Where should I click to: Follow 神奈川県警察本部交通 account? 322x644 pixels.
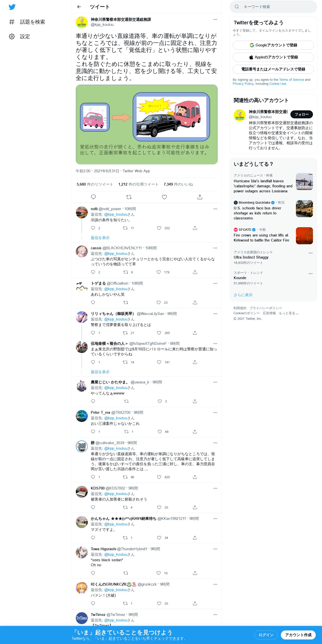pyautogui.click(x=301, y=114)
